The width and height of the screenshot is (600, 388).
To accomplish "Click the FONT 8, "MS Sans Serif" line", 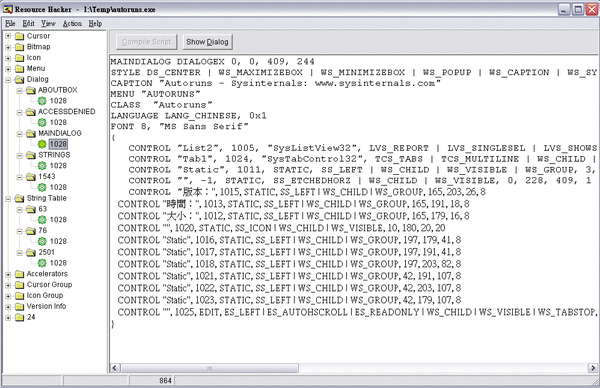I will 179,127.
